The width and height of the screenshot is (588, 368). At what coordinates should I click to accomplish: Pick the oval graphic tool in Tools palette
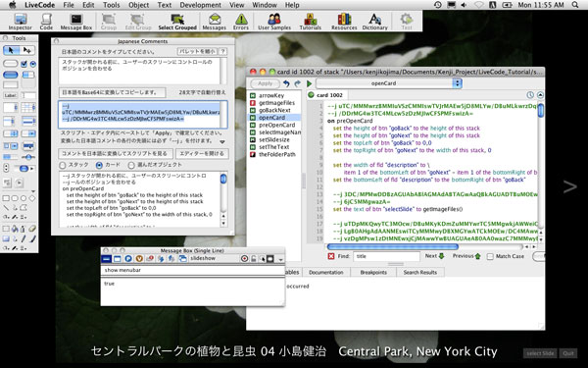tap(24, 198)
